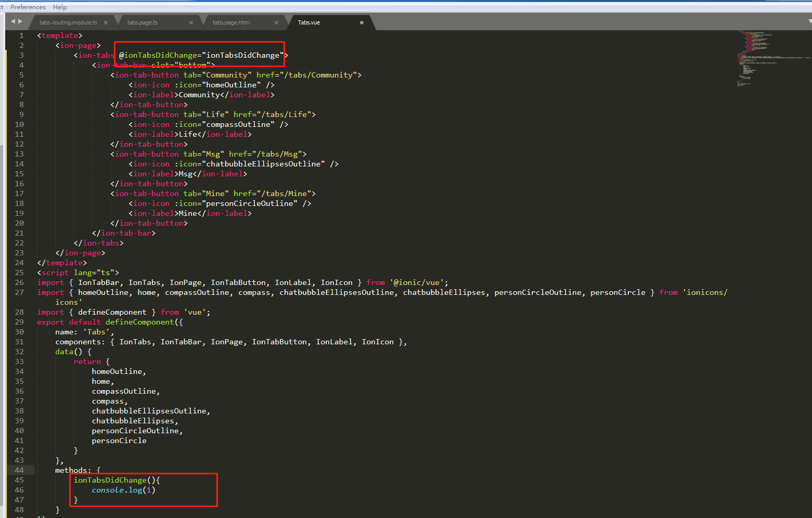Screen dimensions: 812x518
Task: Click the console.log(1) statement
Action: tap(124, 490)
